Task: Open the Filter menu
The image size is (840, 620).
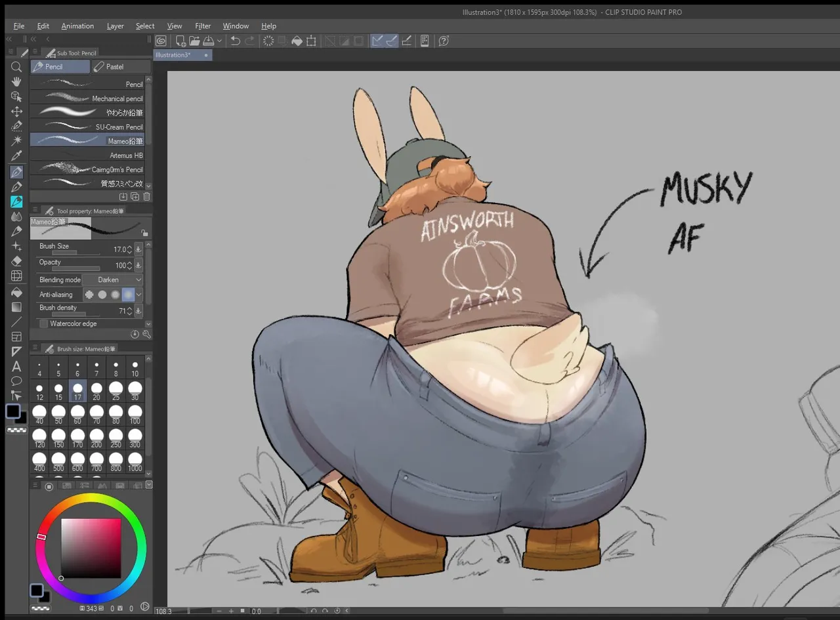Action: (x=203, y=26)
